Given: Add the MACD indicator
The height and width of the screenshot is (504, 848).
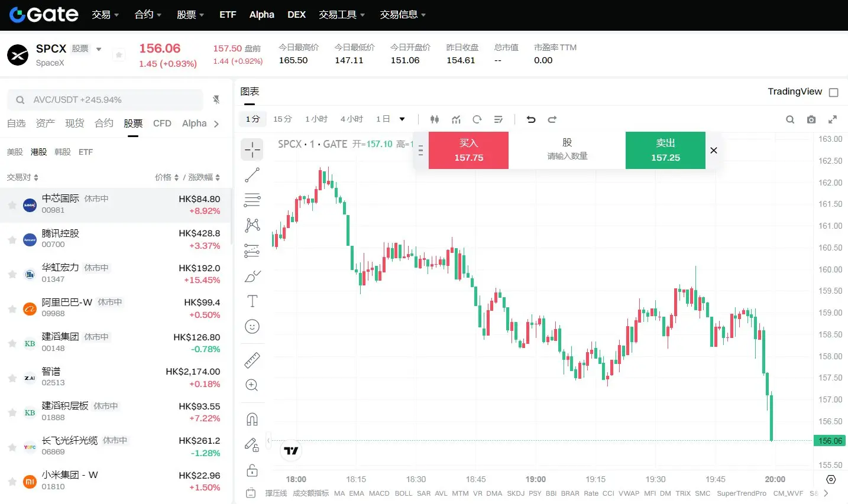Looking at the screenshot, I should click(x=379, y=493).
